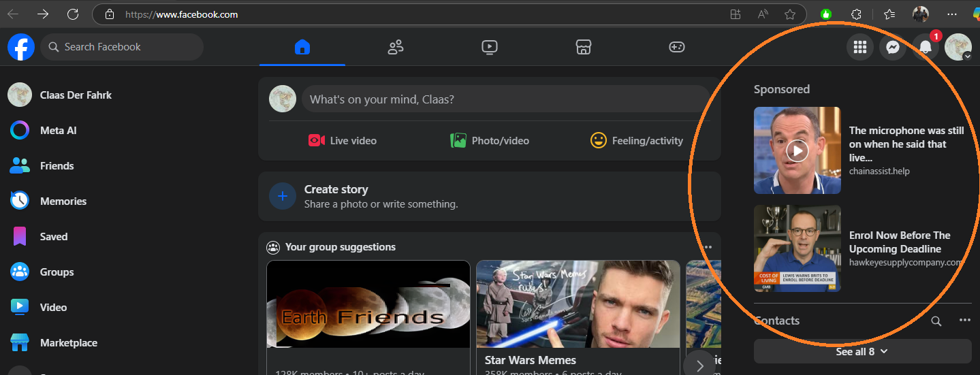The image size is (980, 375).
Task: Focus the Search Facebook field
Action: pyautogui.click(x=122, y=47)
